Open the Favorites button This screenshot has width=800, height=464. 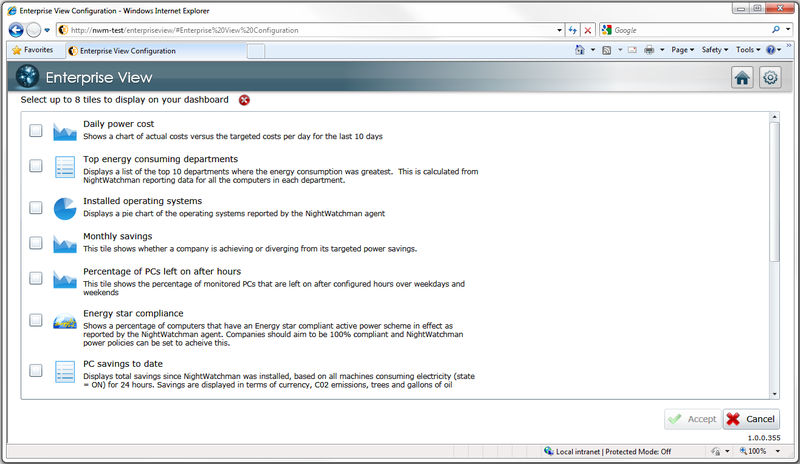[x=32, y=50]
